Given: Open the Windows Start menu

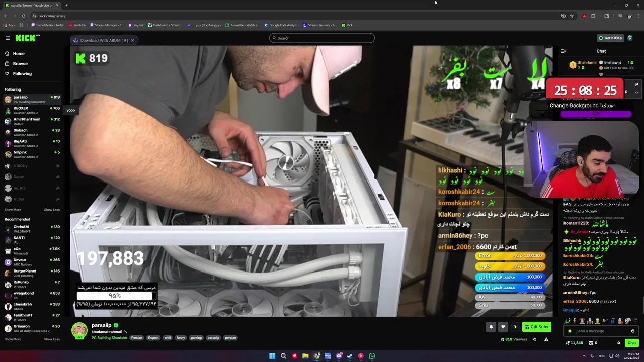Looking at the screenshot, I should [x=272, y=356].
